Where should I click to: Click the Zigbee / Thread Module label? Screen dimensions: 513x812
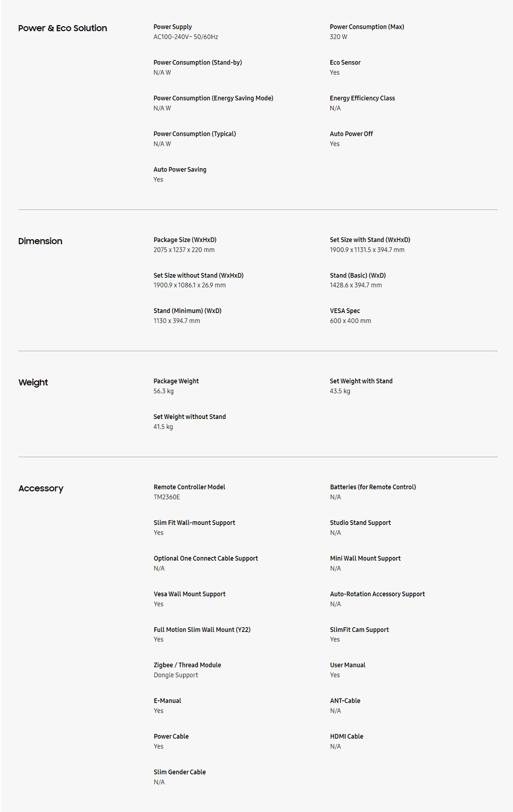click(187, 665)
